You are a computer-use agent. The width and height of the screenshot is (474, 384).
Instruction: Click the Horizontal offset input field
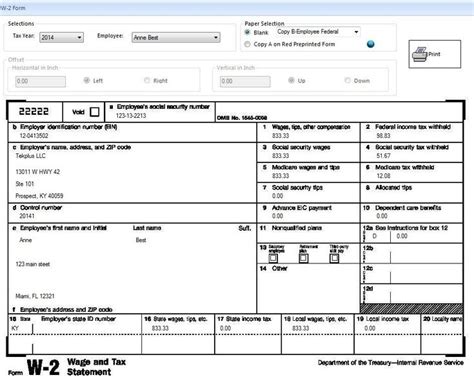tap(40, 81)
